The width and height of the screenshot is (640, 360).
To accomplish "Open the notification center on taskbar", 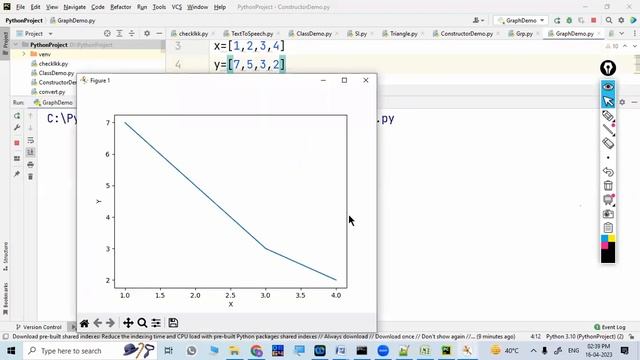I will coord(624,351).
